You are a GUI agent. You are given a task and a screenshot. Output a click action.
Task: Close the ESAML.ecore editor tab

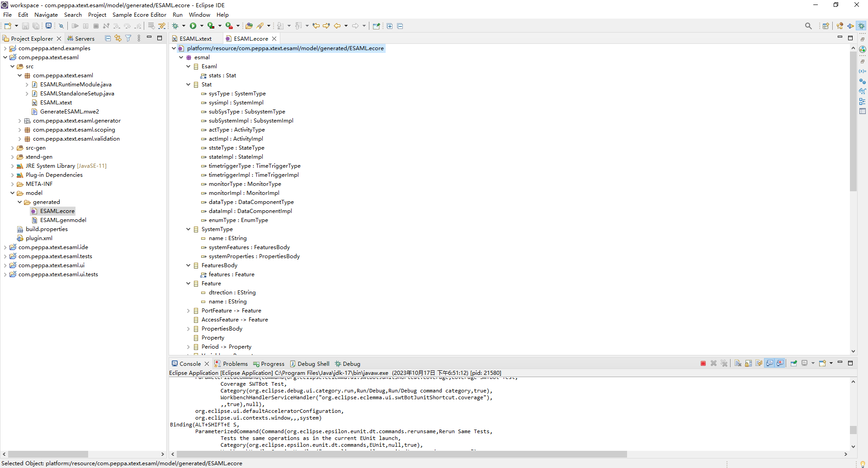coord(274,38)
